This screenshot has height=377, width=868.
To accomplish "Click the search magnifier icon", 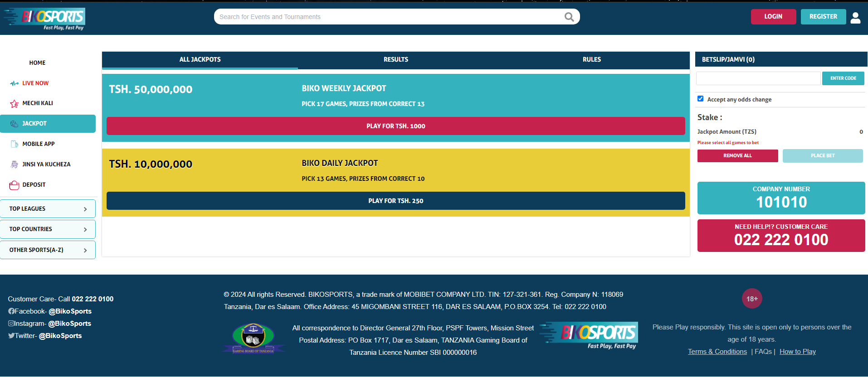I will (569, 17).
